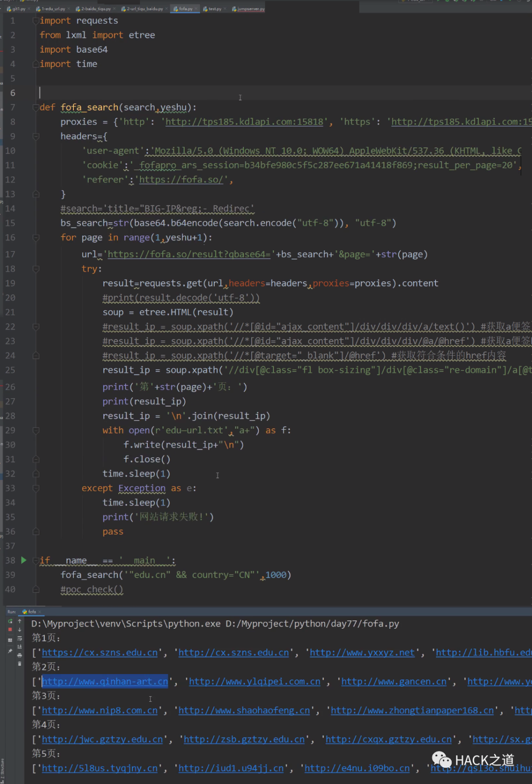Collapse the try block at line 18
This screenshot has height=784, width=532.
tap(35, 269)
